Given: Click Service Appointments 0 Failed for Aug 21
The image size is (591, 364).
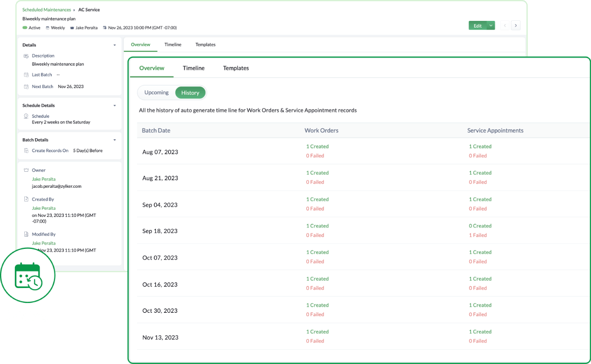Looking at the screenshot, I should 478,182.
